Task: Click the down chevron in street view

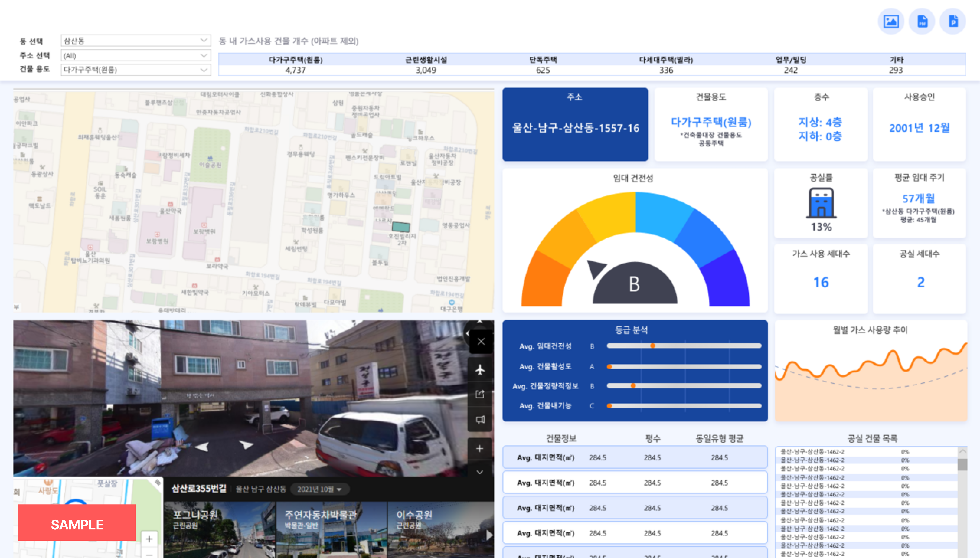Action: click(x=480, y=472)
